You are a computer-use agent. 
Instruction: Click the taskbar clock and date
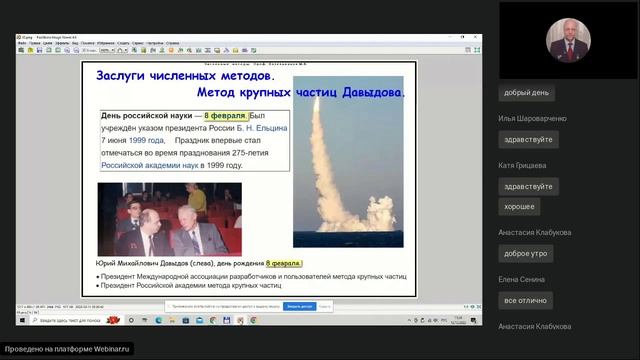pyautogui.click(x=458, y=320)
